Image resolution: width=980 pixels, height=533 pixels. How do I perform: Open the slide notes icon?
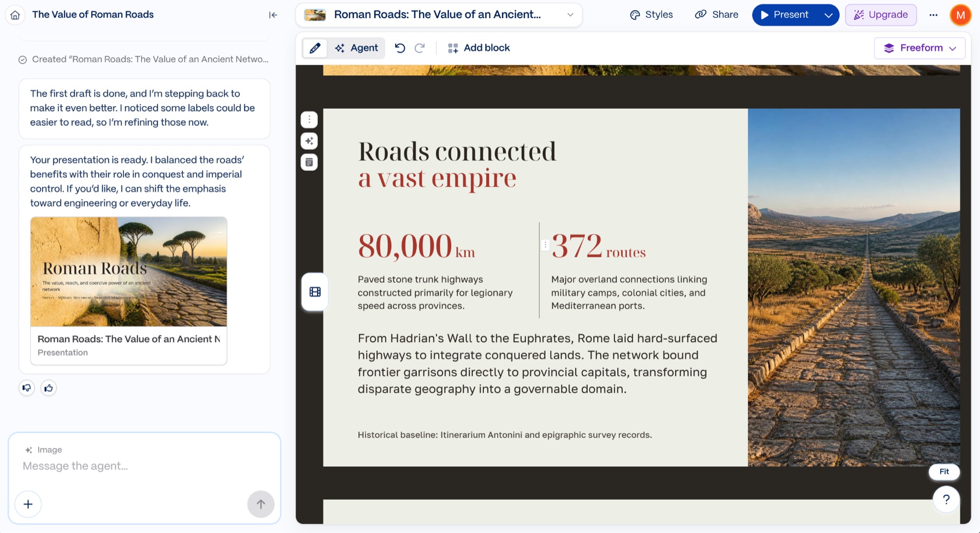[x=309, y=162]
